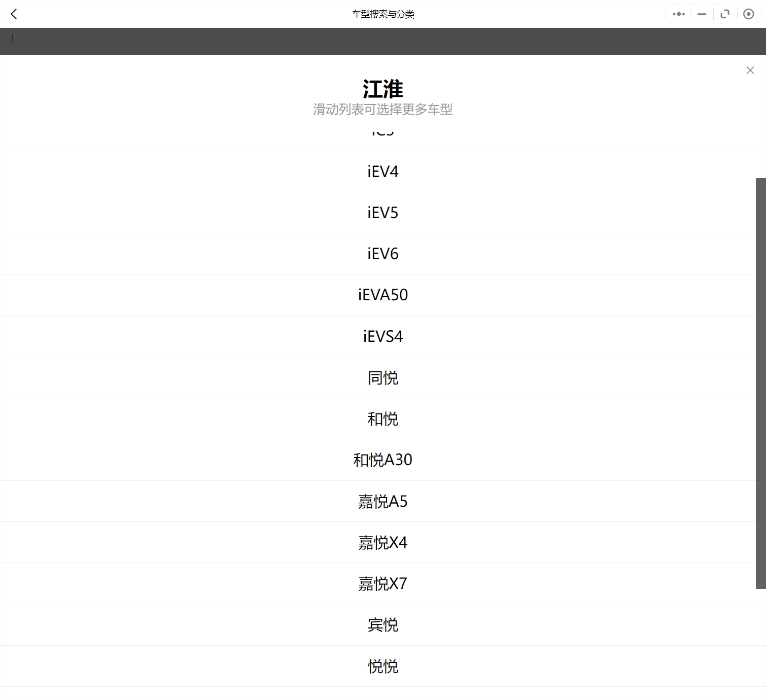The width and height of the screenshot is (766, 700).
Task: Open the mini program's three-dot options menu
Action: 678,14
